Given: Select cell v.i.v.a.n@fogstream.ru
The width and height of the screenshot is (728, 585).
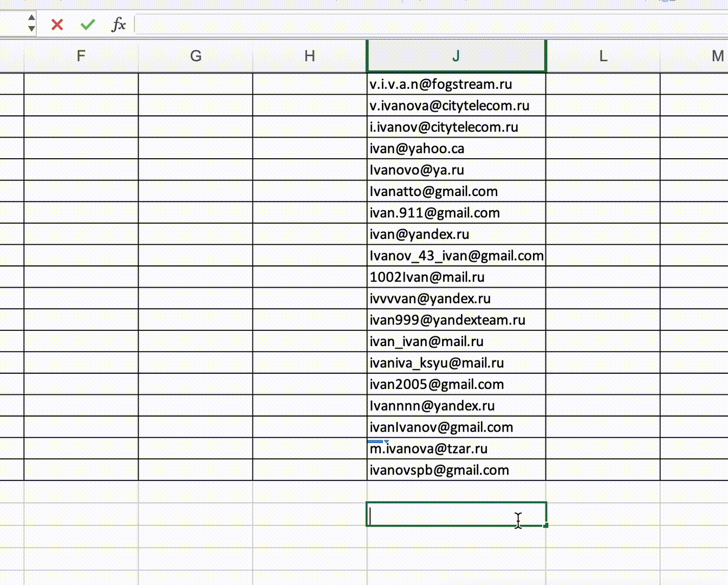Looking at the screenshot, I should [456, 84].
